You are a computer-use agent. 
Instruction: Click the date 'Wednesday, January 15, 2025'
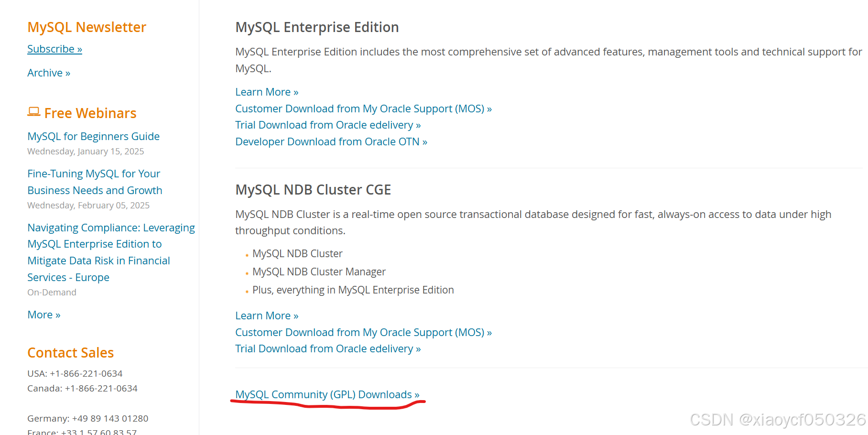pyautogui.click(x=86, y=151)
